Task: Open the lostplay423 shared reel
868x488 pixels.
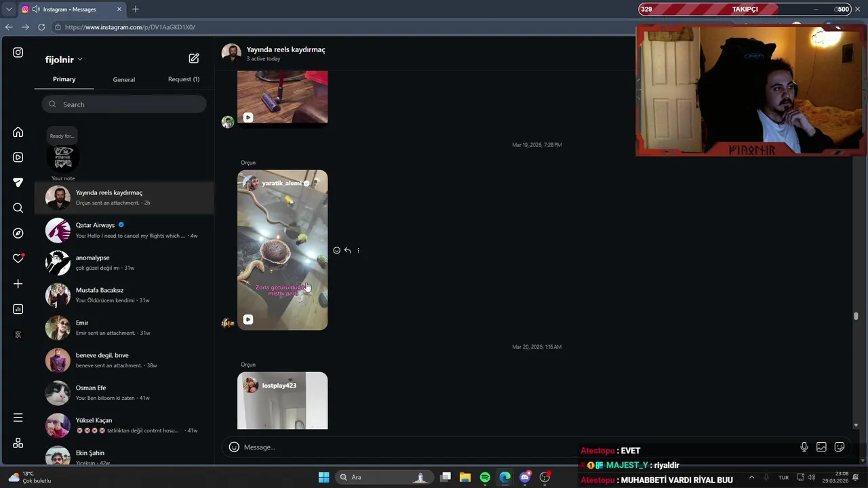Action: (x=282, y=401)
